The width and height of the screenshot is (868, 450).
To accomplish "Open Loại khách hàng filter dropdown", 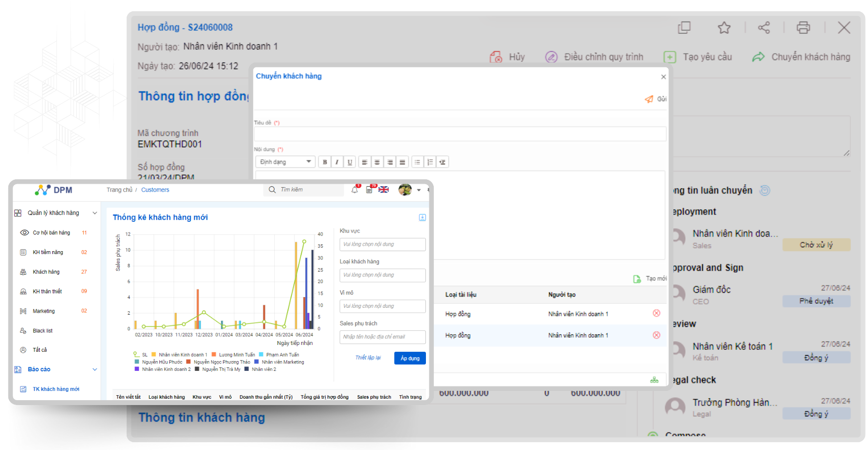I will coord(382,275).
